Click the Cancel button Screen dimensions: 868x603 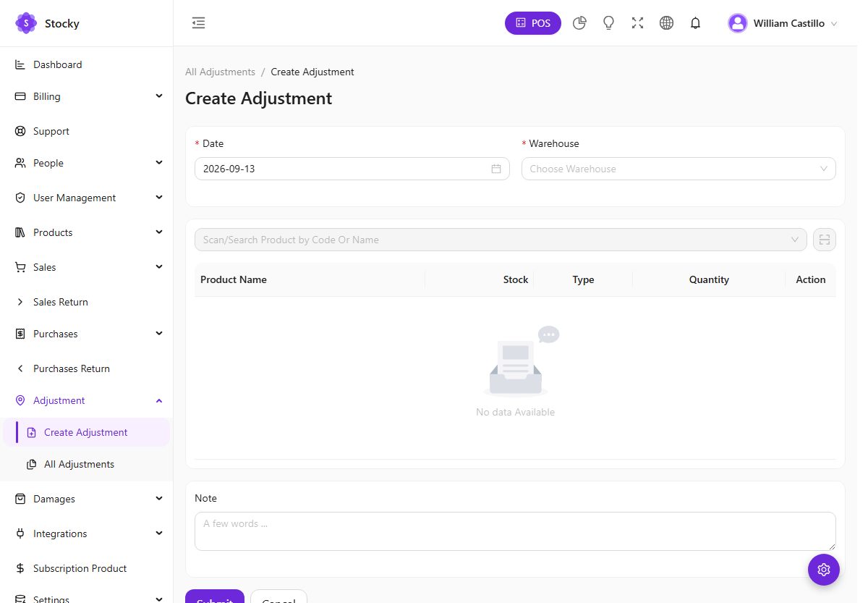(278, 596)
